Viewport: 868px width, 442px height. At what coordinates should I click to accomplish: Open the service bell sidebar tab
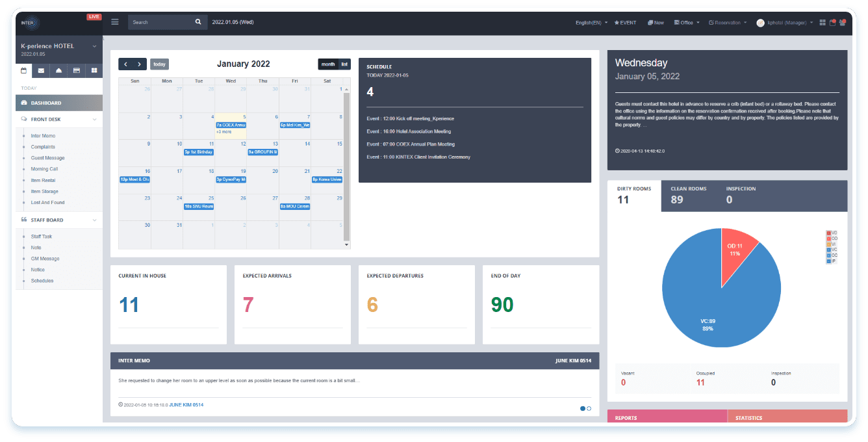click(59, 70)
